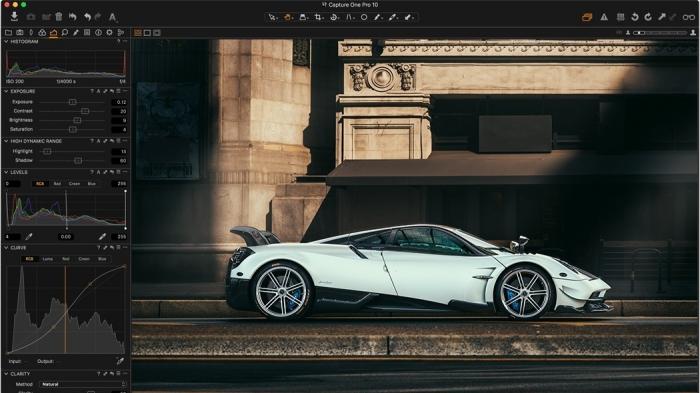700x393 pixels.
Task: Select the orange Pan hand tool
Action: (288, 17)
